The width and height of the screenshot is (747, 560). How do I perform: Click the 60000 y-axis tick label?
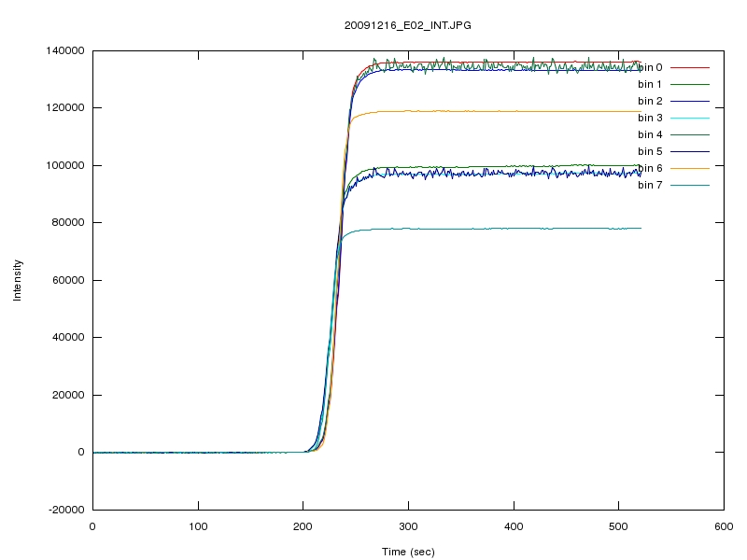(68, 280)
